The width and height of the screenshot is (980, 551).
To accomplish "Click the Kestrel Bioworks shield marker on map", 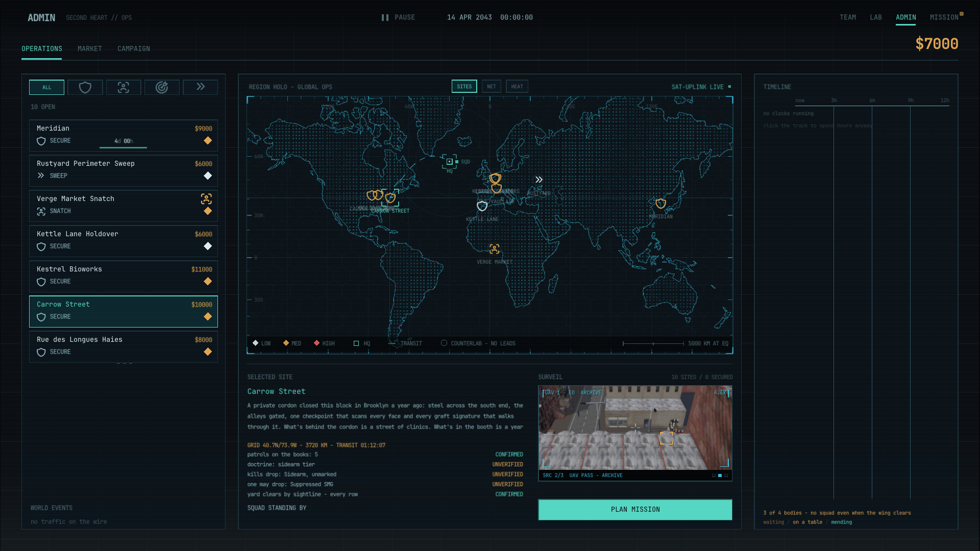I will pyautogui.click(x=495, y=179).
